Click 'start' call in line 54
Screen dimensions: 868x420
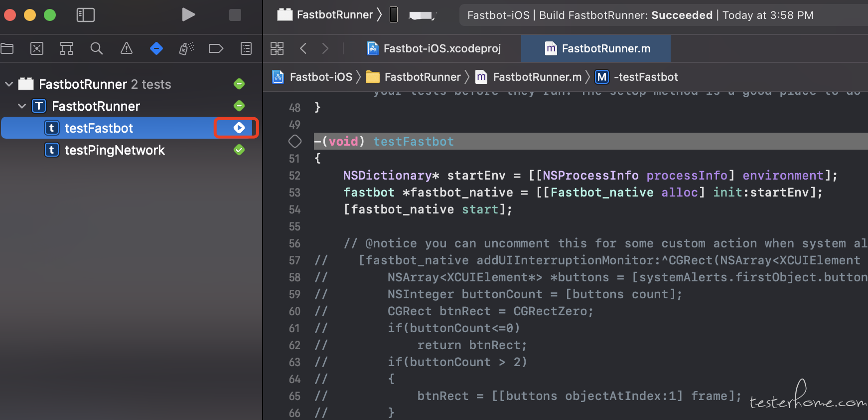click(x=480, y=210)
